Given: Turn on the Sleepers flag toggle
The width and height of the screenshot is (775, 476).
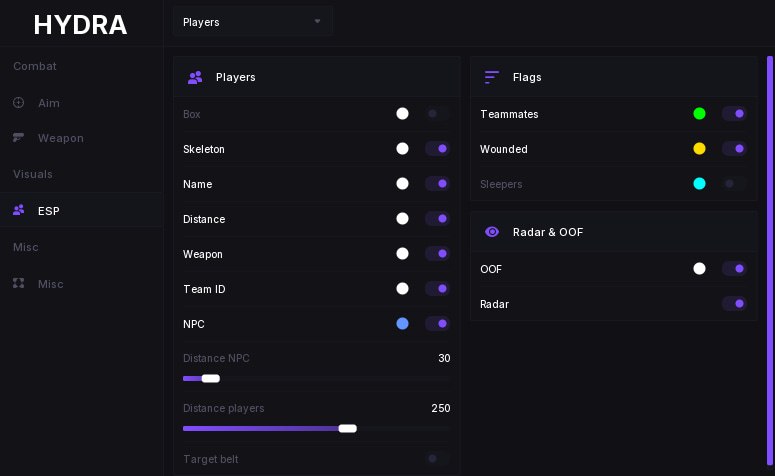Looking at the screenshot, I should (734, 184).
